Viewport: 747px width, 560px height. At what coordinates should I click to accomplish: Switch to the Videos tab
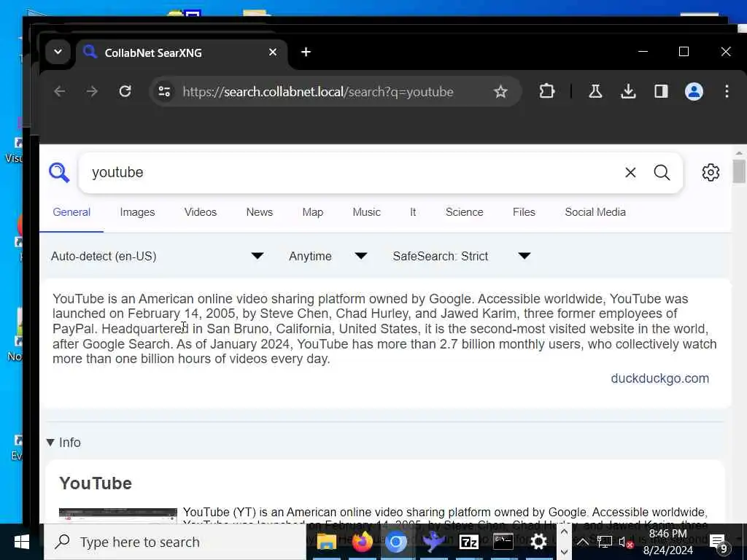pos(201,212)
